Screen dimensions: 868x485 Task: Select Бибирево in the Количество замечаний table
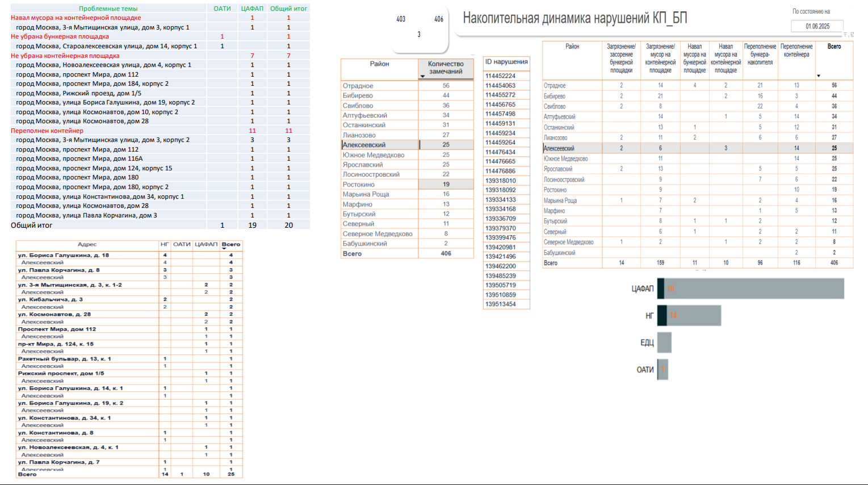coord(358,95)
